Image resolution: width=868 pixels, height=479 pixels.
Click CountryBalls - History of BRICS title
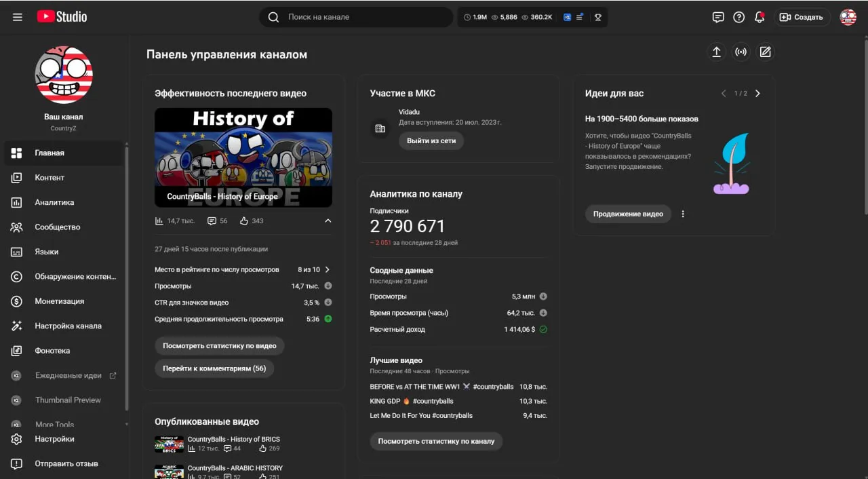[234, 439]
